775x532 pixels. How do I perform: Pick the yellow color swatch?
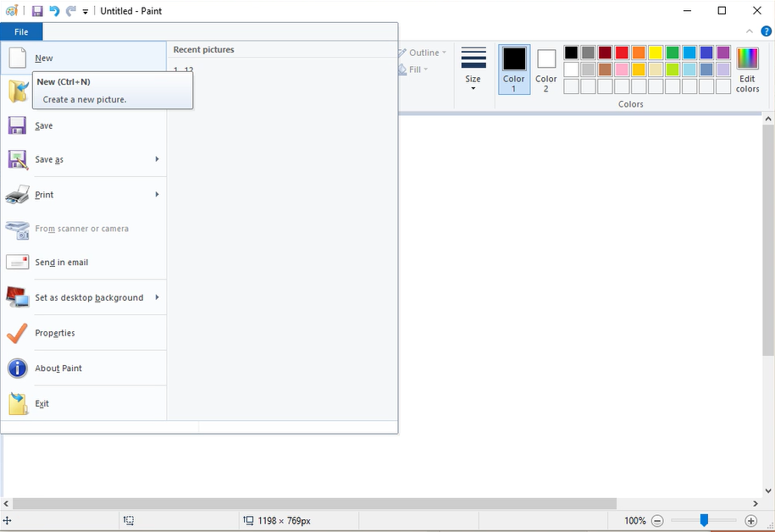pos(656,53)
